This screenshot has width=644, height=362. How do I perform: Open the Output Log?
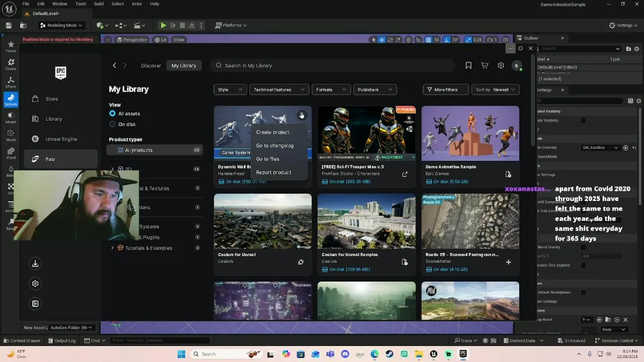click(61, 340)
